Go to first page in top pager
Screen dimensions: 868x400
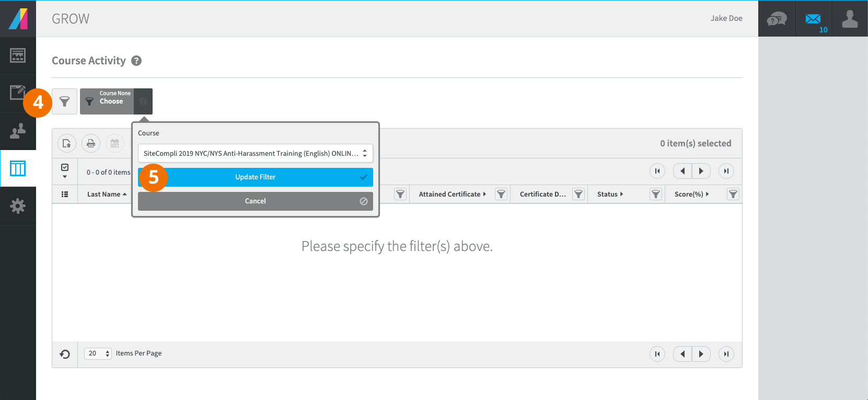tap(657, 171)
